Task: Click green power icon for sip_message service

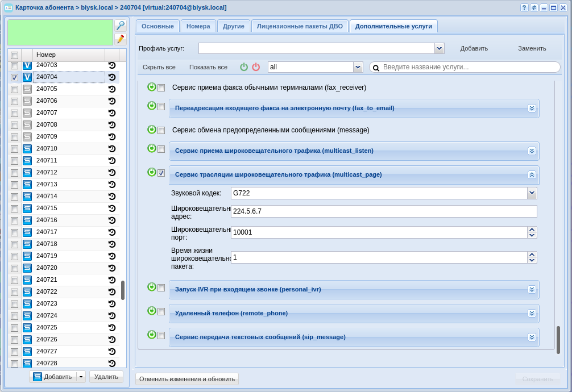Action: tap(152, 335)
